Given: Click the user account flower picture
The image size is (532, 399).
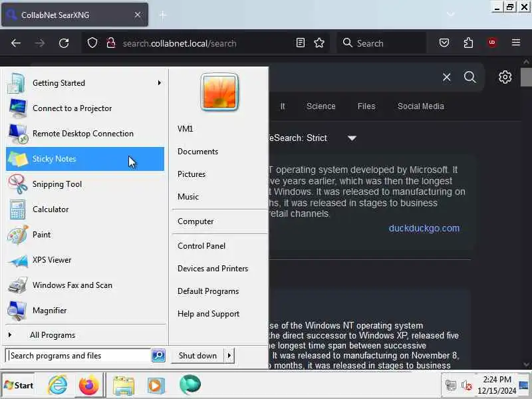Looking at the screenshot, I should click(219, 92).
